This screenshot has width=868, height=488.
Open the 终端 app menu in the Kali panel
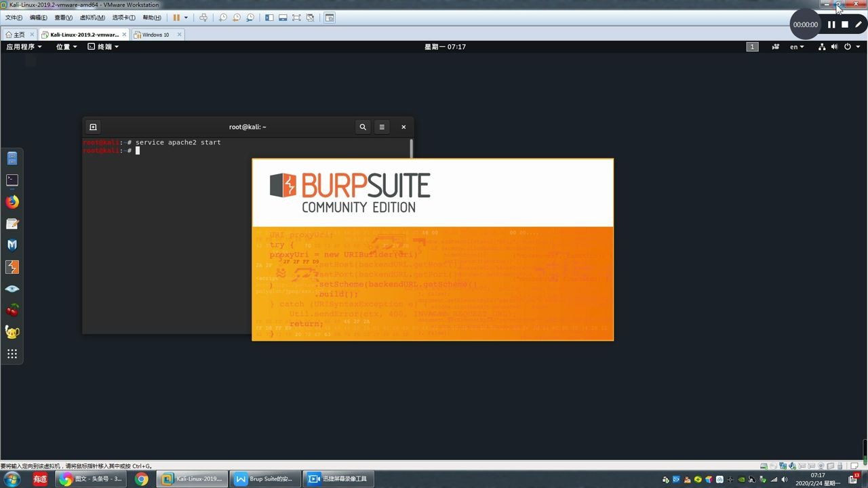[x=104, y=47]
